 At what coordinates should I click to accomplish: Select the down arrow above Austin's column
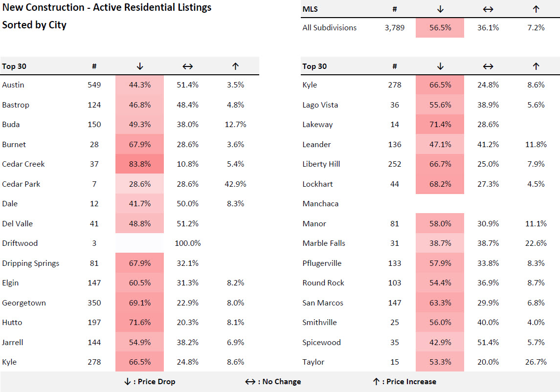[139, 66]
